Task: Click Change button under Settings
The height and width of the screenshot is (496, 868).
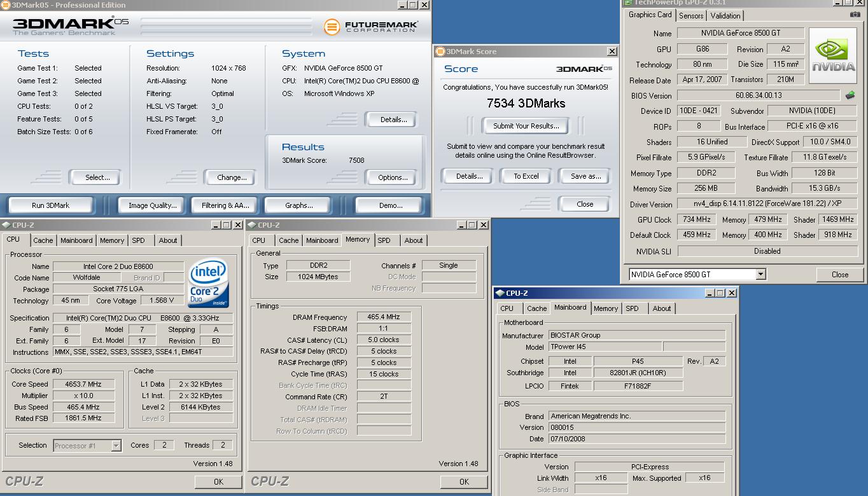Action: (232, 177)
